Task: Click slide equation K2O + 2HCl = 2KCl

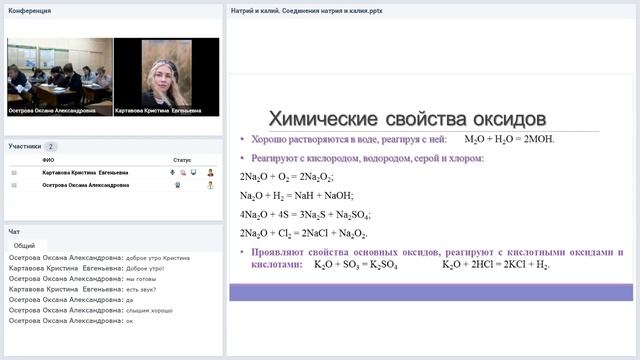Action: pos(496,265)
